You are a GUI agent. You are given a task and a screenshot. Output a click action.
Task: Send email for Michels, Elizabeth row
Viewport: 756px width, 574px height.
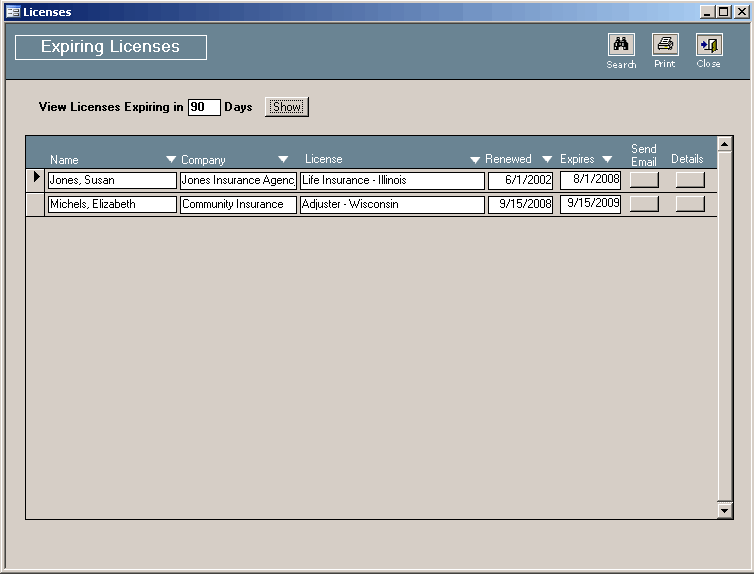(x=644, y=204)
